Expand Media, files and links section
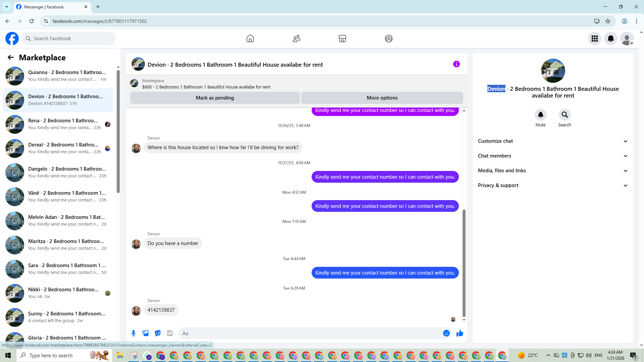Image resolution: width=644 pixels, height=362 pixels. (x=553, y=171)
